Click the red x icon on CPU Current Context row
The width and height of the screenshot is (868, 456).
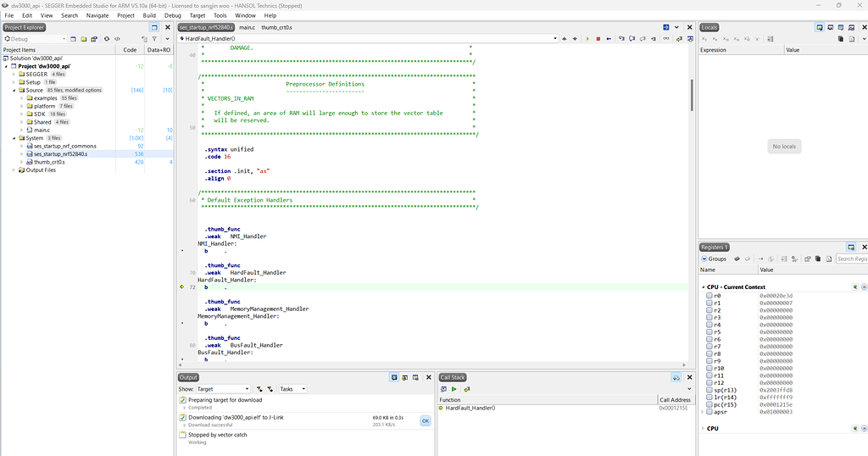point(864,286)
